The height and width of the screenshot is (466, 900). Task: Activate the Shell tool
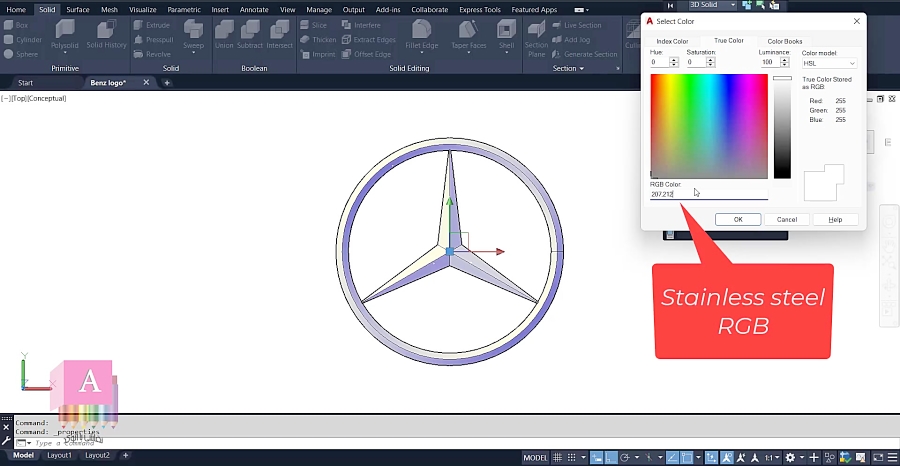(x=506, y=33)
